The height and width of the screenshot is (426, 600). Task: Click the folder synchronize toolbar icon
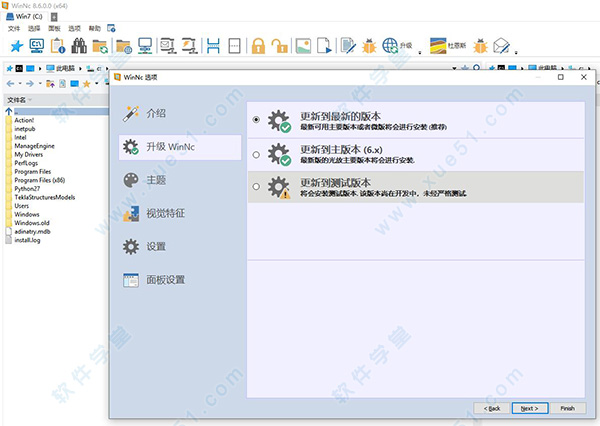(100, 46)
